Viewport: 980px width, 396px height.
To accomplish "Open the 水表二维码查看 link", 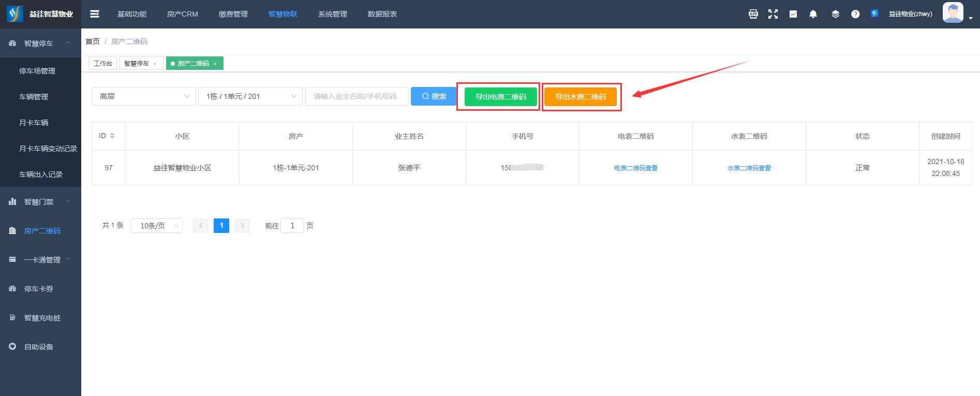I will 749,168.
